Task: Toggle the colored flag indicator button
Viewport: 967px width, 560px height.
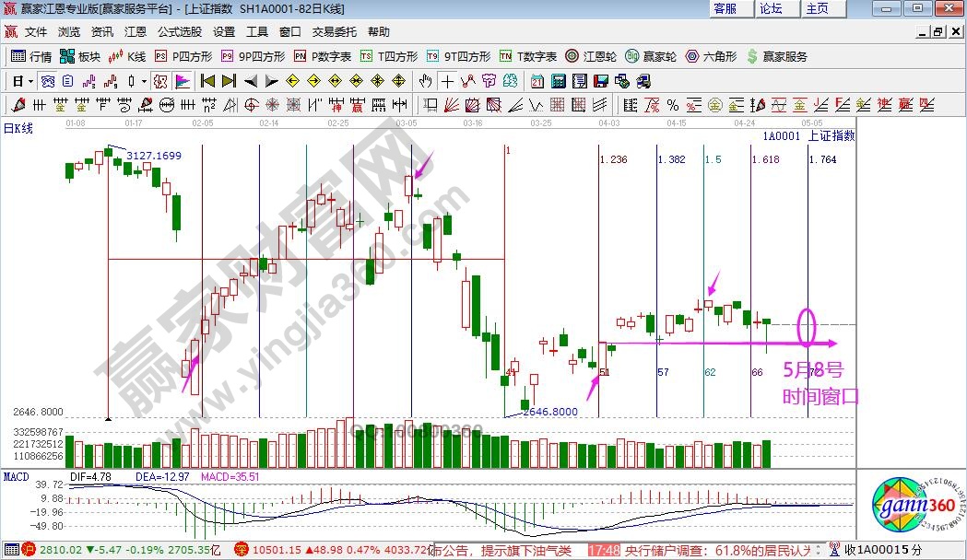Action: (182, 80)
